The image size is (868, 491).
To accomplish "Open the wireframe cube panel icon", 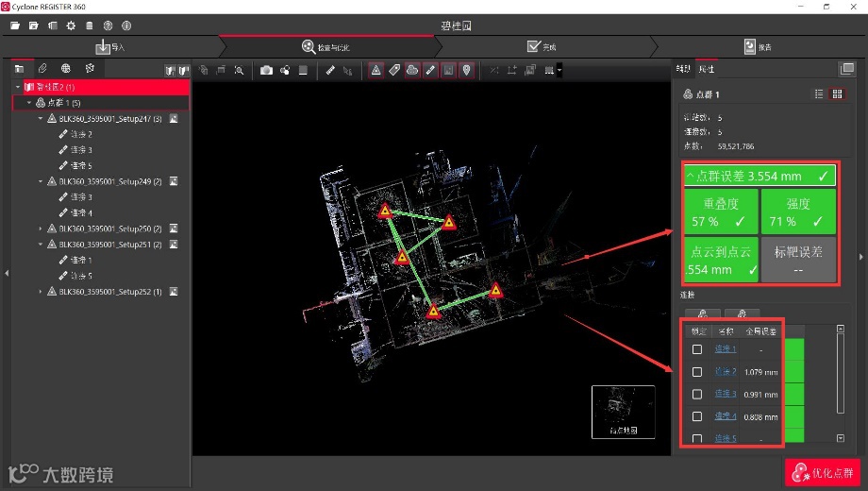I will click(x=90, y=69).
